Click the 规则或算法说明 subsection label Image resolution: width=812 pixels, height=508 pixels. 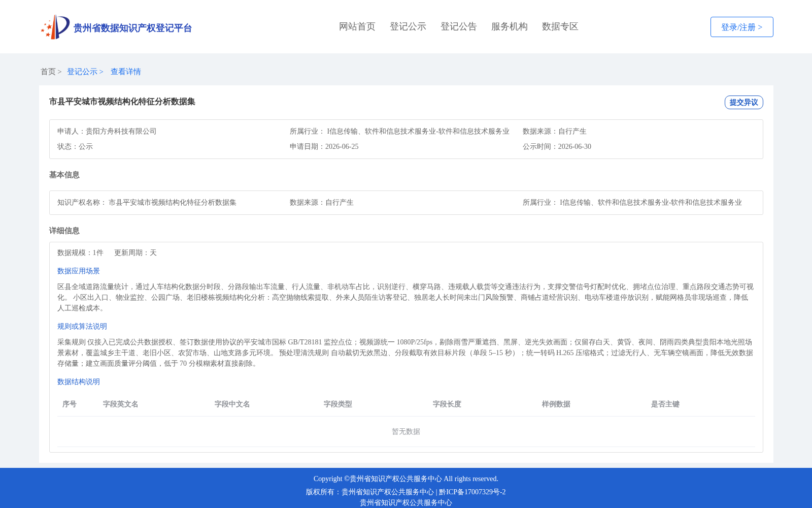[x=82, y=326]
